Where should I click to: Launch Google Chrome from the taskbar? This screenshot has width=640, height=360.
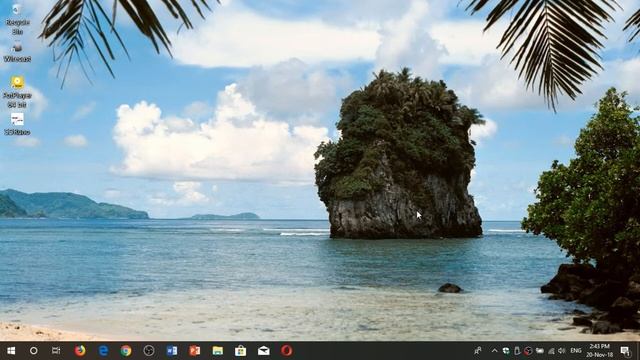click(x=126, y=351)
